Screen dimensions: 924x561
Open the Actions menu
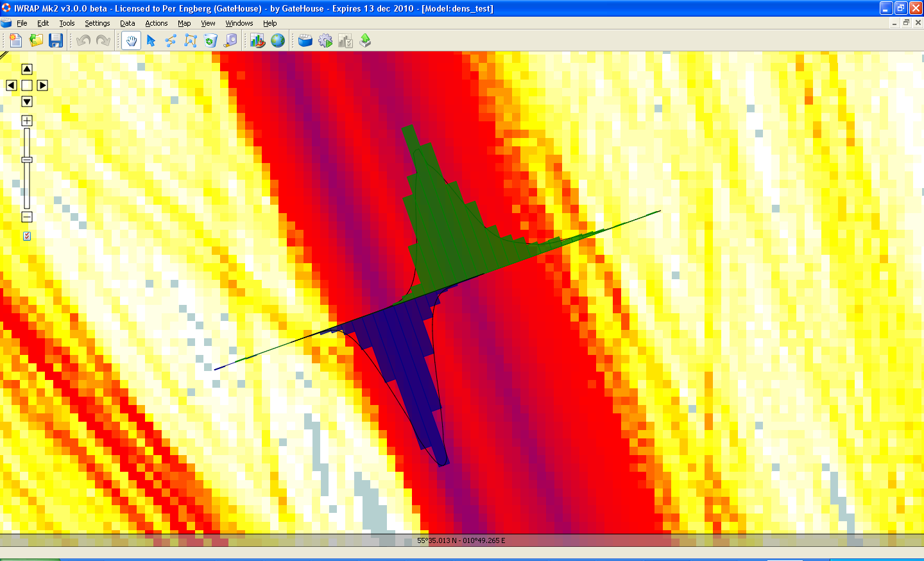(156, 23)
